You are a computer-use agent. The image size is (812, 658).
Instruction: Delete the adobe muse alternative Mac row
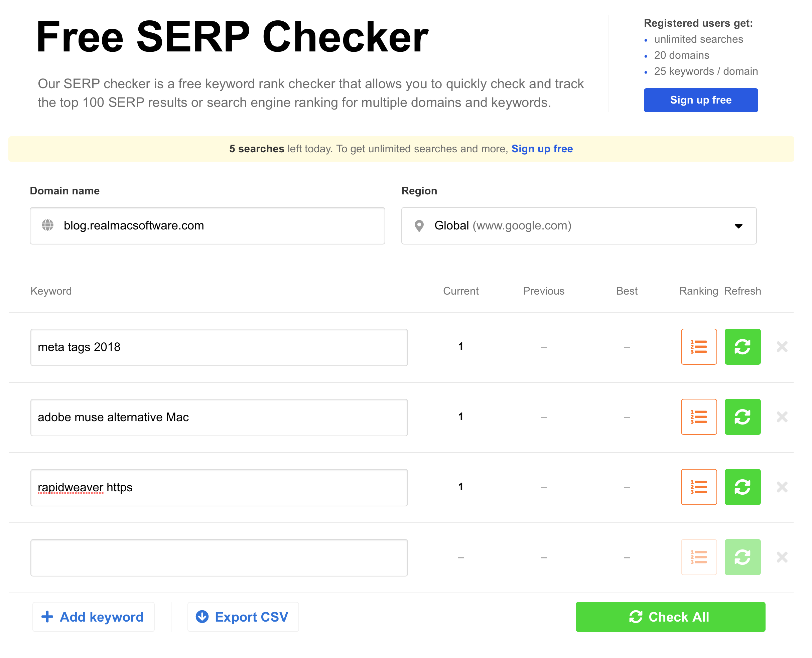(x=782, y=417)
